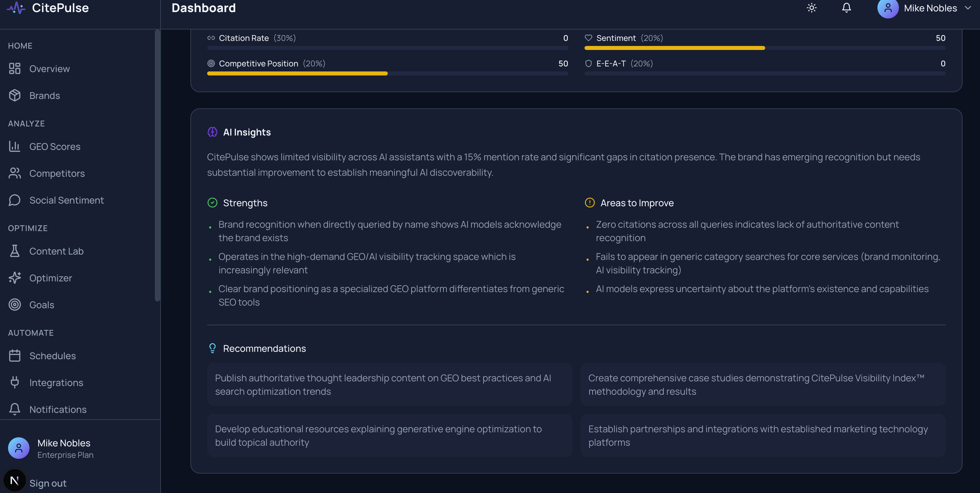Toggle light/dark theme sun icon

click(x=811, y=8)
